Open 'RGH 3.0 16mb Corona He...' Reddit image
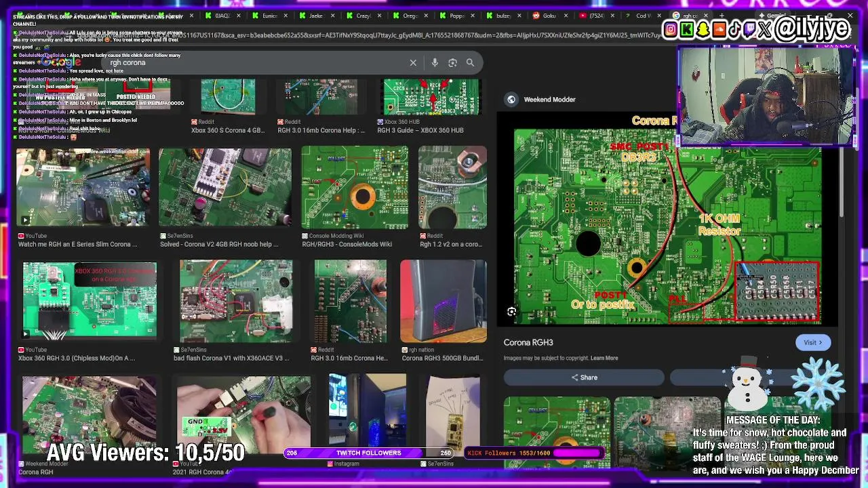This screenshot has width=868, height=488. (350, 300)
